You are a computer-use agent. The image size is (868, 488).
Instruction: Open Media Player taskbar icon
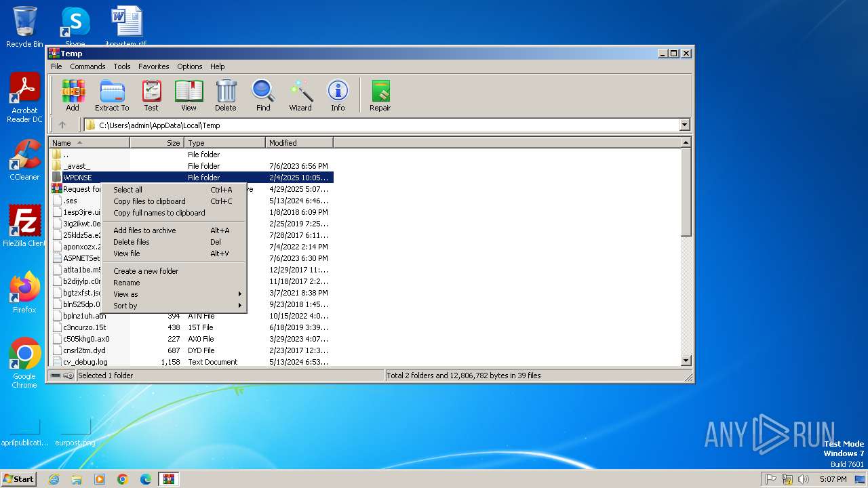coord(100,479)
